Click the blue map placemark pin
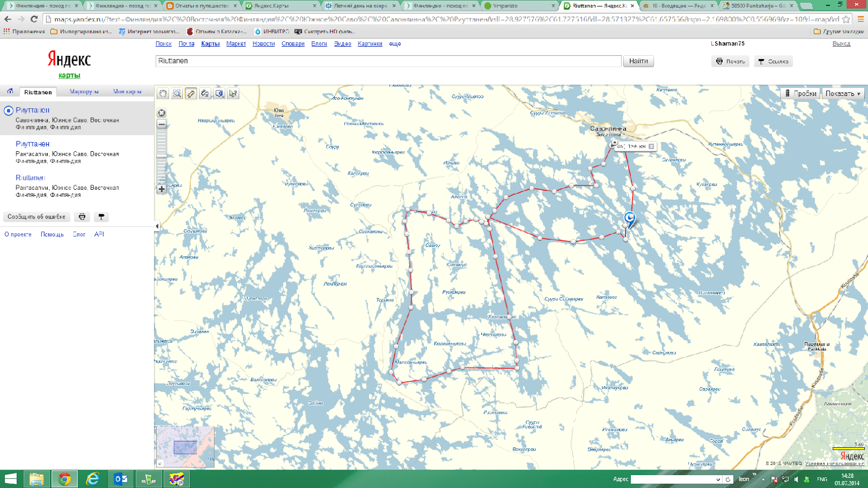This screenshot has width=868, height=488. coord(630,219)
